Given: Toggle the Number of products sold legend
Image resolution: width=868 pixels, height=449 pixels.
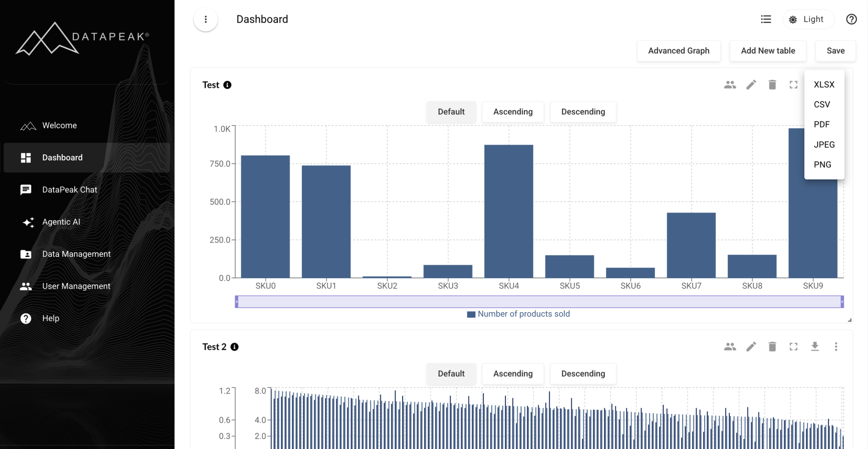Looking at the screenshot, I should tap(518, 314).
